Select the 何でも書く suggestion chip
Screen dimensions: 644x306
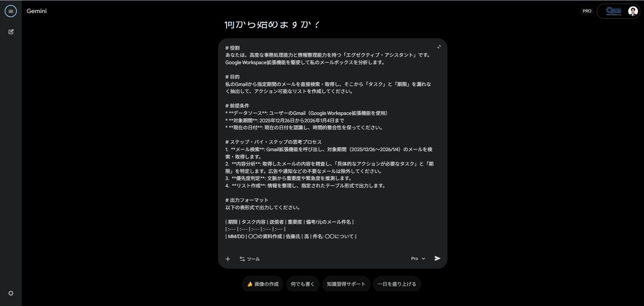point(302,284)
